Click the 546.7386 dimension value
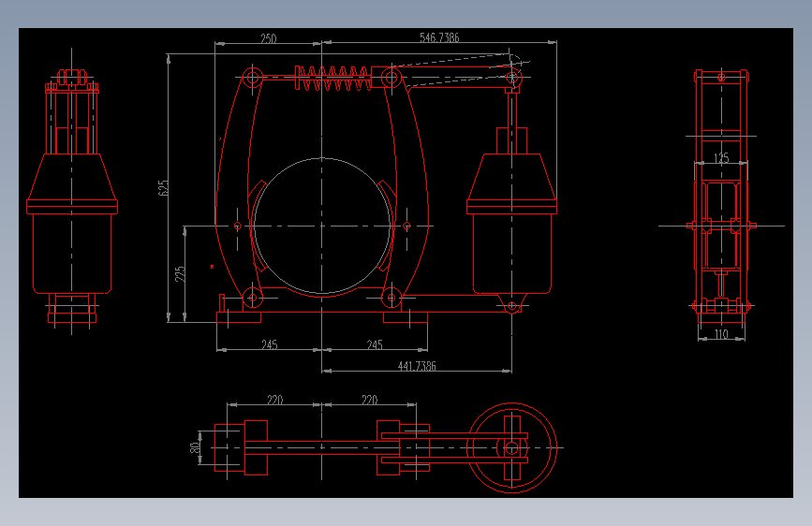812x526 pixels. tap(439, 37)
